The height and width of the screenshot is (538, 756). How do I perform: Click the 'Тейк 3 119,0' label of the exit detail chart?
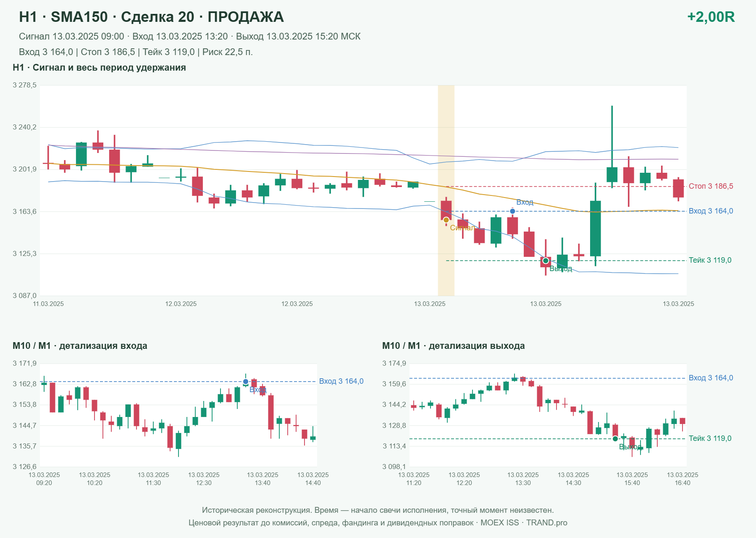coord(710,438)
